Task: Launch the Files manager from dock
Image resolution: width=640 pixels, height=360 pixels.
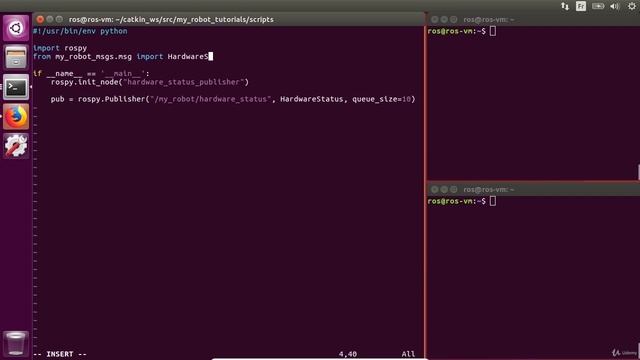Action: 16,57
